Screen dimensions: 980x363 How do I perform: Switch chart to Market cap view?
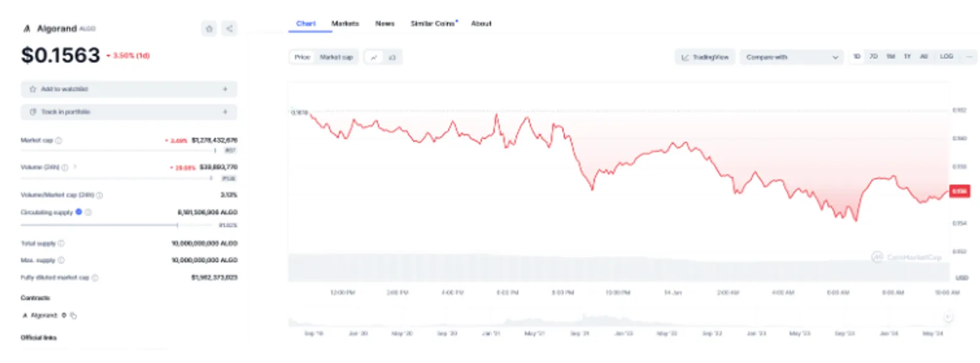pyautogui.click(x=336, y=57)
